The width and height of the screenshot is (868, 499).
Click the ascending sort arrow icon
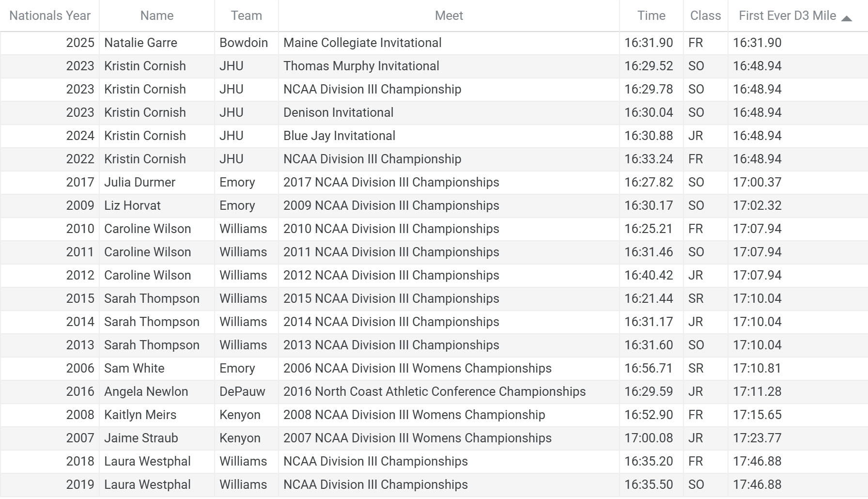click(x=846, y=18)
